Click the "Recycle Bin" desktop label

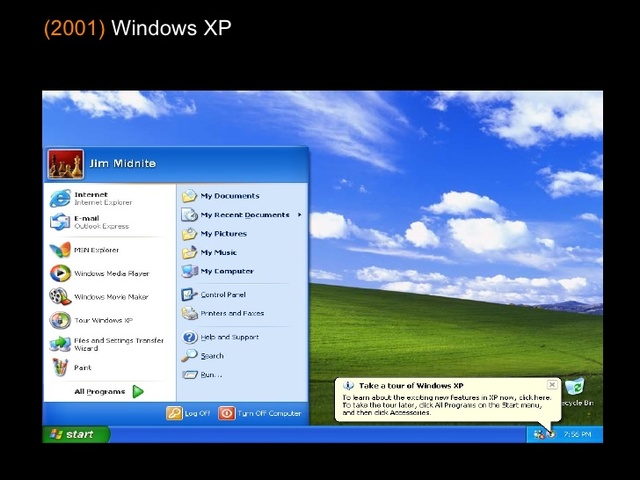pos(578,403)
